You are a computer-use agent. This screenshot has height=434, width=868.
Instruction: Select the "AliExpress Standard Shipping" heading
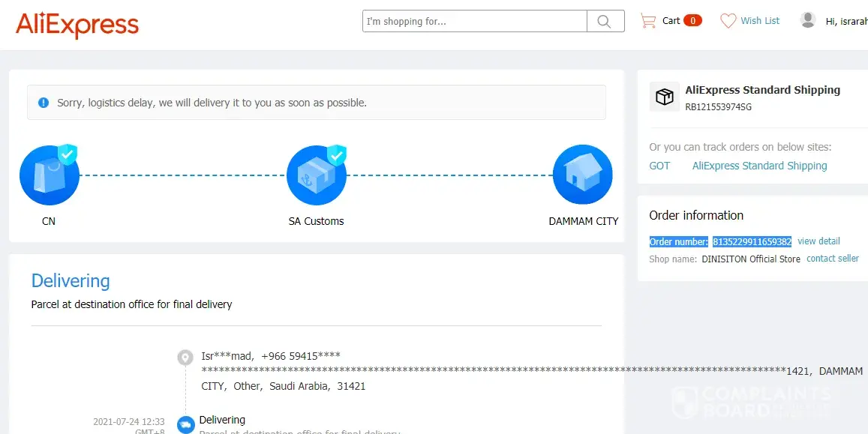click(763, 90)
